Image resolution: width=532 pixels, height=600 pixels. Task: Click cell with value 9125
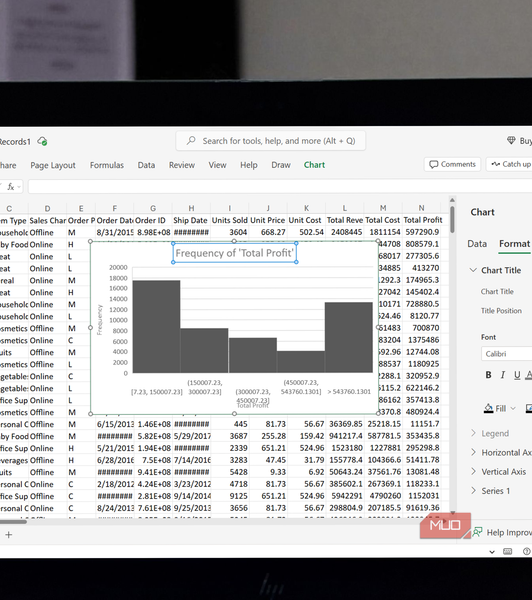pyautogui.click(x=230, y=496)
